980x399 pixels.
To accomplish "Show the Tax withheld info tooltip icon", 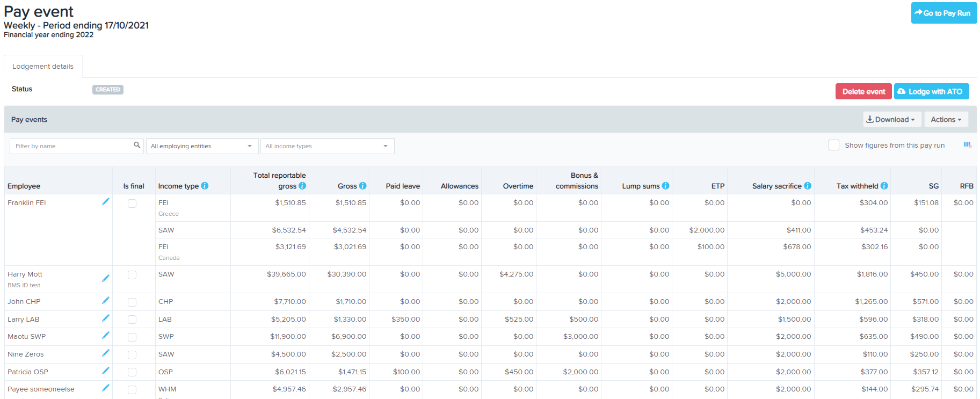I will click(x=884, y=186).
